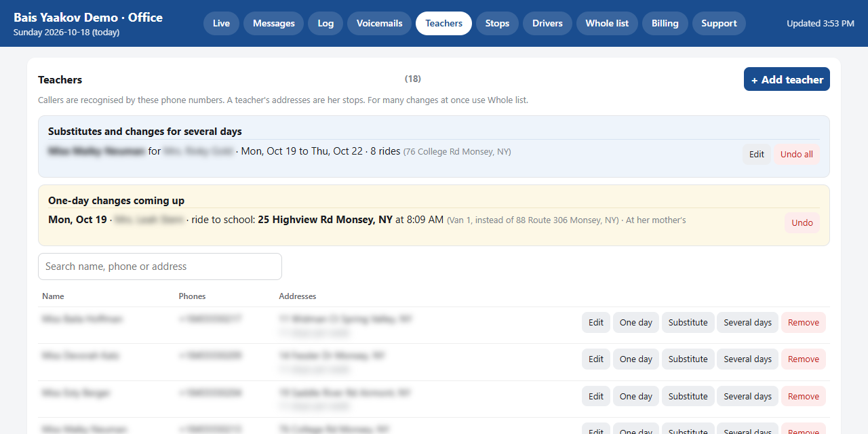The image size is (868, 434).
Task: Click Edit in the first teacher row
Action: click(596, 323)
